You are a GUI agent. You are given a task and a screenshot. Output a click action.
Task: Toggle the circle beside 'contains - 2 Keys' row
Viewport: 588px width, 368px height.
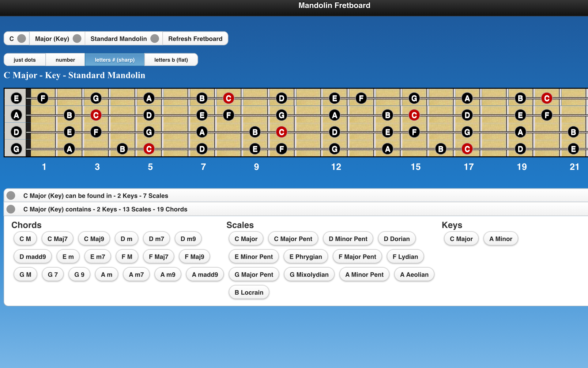pyautogui.click(x=11, y=209)
